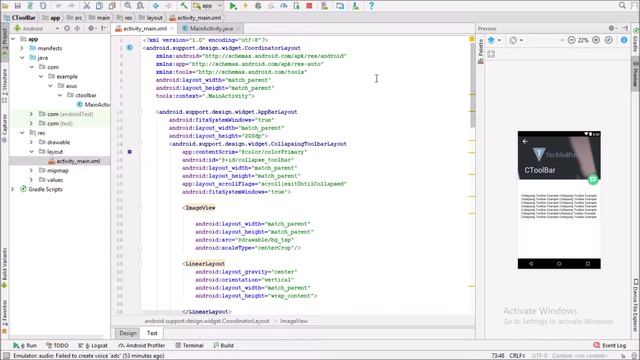This screenshot has width=640, height=360.
Task: Open the Terminal tool tab
Action: (189, 345)
